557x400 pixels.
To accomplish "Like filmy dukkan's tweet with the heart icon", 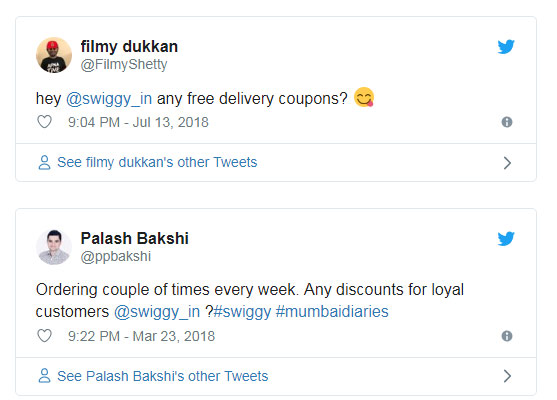I will pyautogui.click(x=44, y=122).
